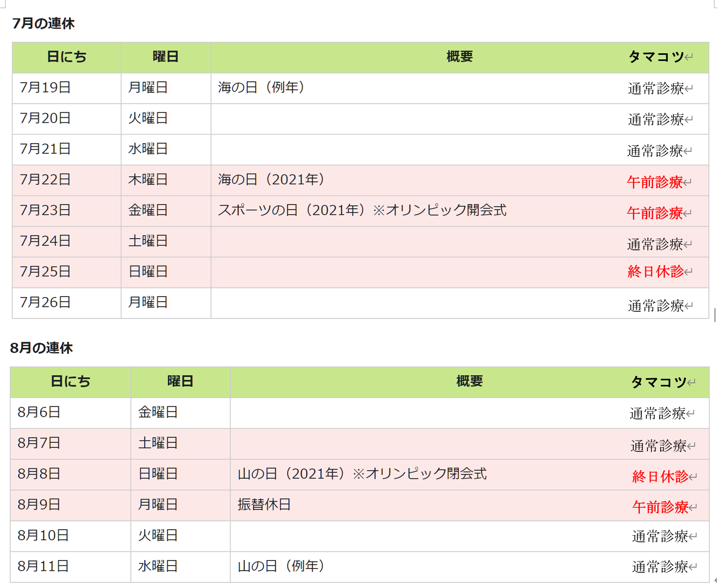Click the スポーツの日 オリンピック開会式 cell
Viewport: 717px width, 588px height.
tap(362, 210)
